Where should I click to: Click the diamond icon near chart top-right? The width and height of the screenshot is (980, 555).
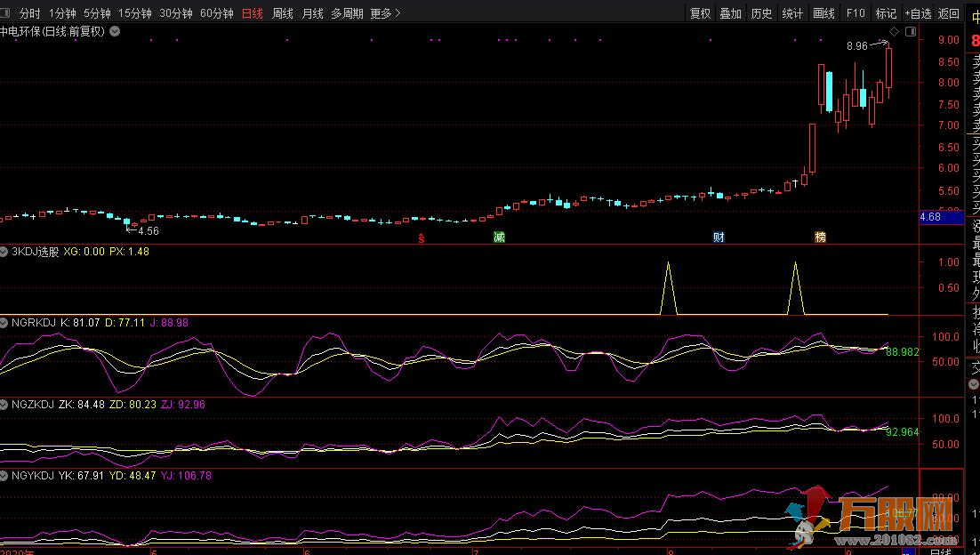click(x=894, y=31)
